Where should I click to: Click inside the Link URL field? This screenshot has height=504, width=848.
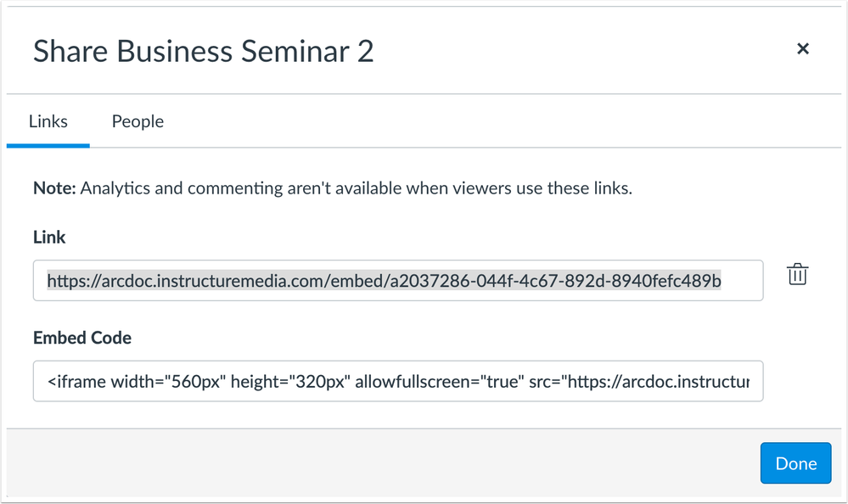(397, 280)
